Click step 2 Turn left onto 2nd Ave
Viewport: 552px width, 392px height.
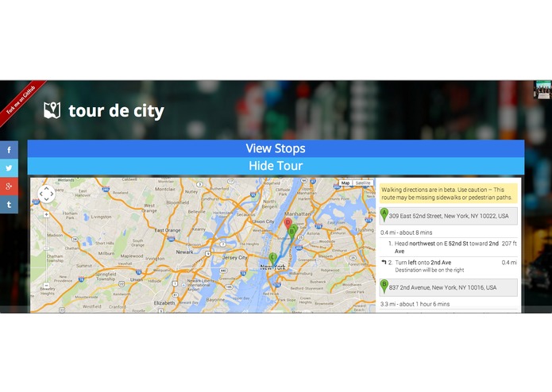[449, 266]
